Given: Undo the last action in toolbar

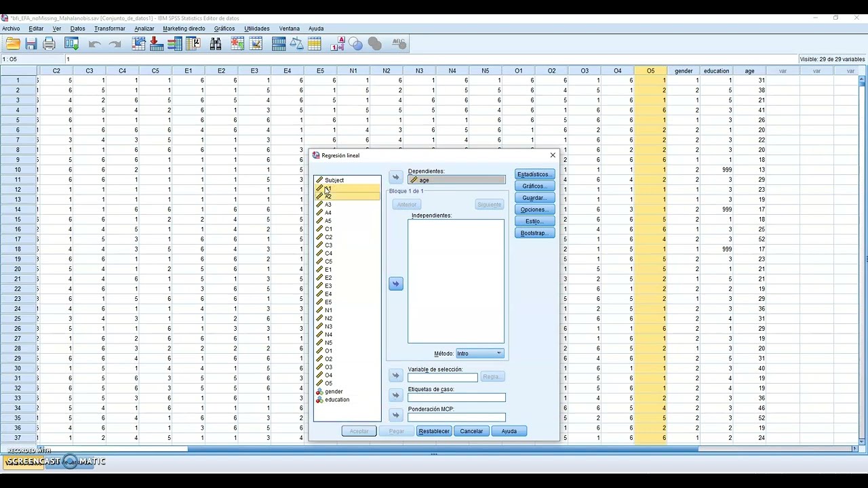Looking at the screenshot, I should (94, 45).
